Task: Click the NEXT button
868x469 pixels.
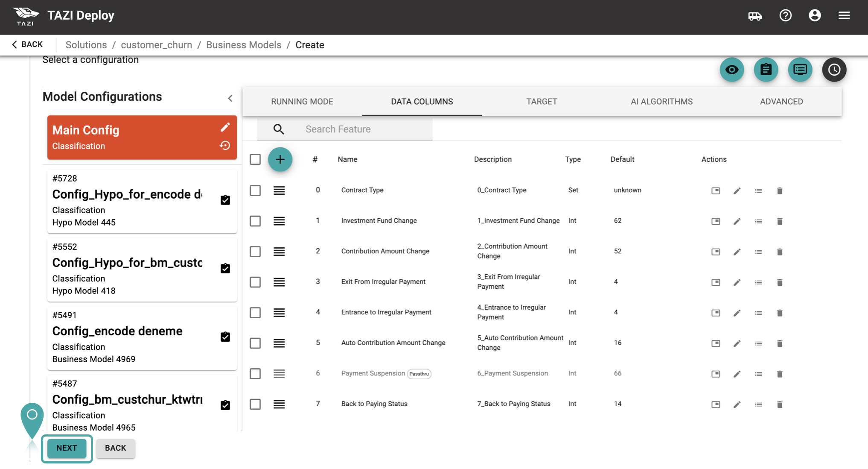Action: tap(67, 448)
